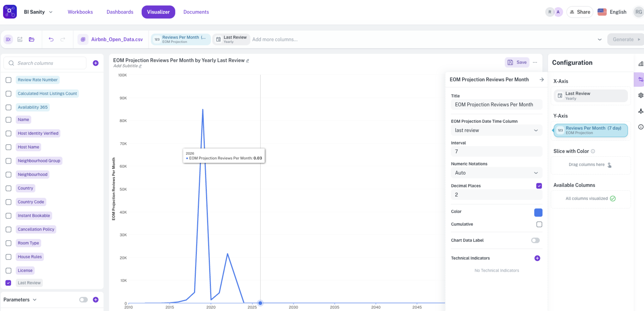Screen dimensions: 644x311
Task: Check the Cumulative checkbox
Action: pos(539,224)
